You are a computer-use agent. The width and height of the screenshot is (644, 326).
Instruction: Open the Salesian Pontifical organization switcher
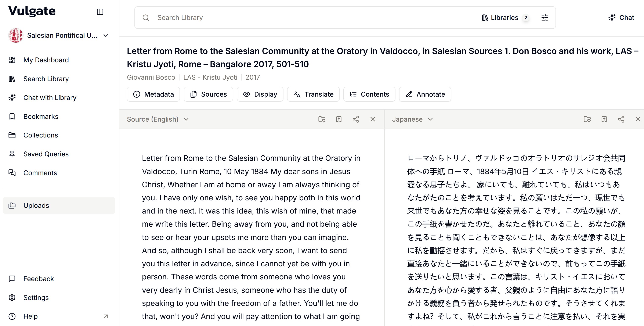coord(59,35)
